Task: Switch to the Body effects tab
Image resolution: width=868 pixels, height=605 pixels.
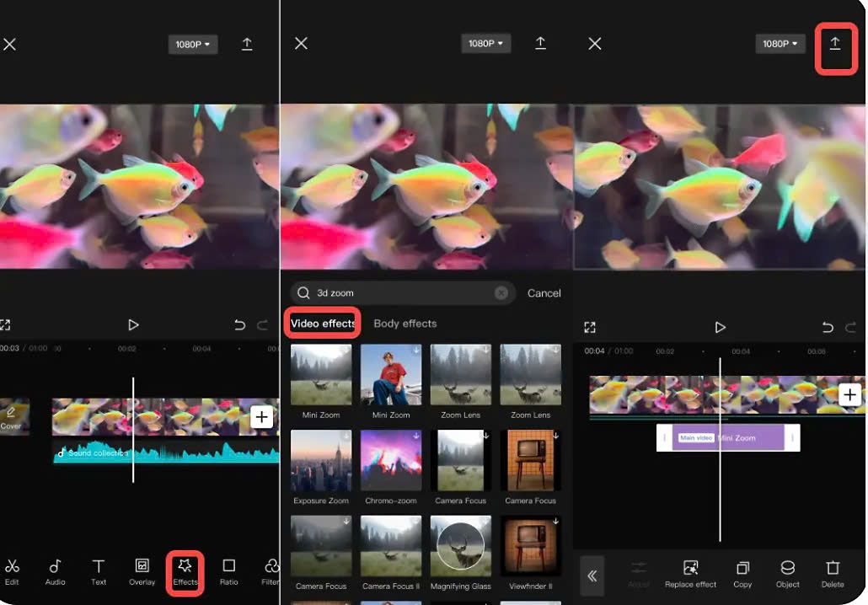Action: click(x=405, y=324)
